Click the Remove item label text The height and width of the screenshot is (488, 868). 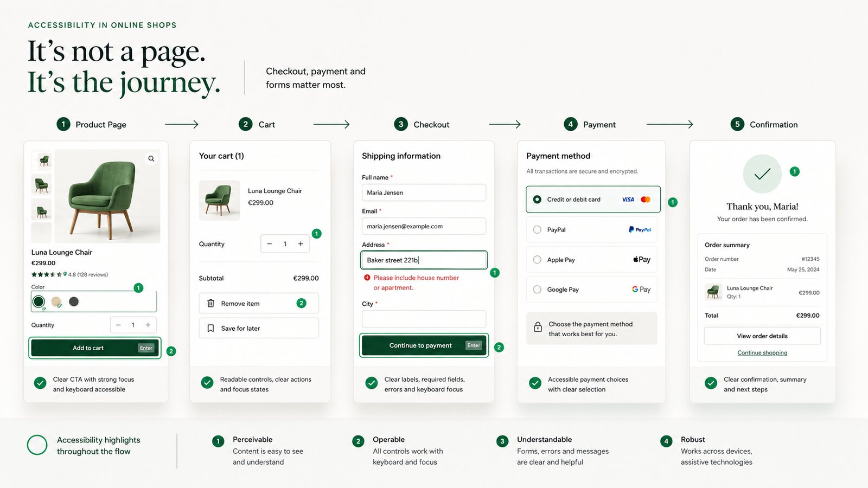pos(240,304)
